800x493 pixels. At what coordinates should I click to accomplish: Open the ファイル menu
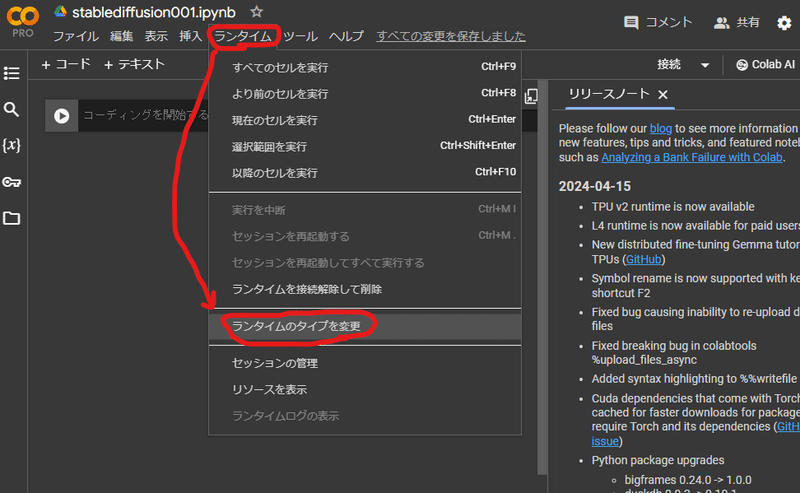pos(76,36)
